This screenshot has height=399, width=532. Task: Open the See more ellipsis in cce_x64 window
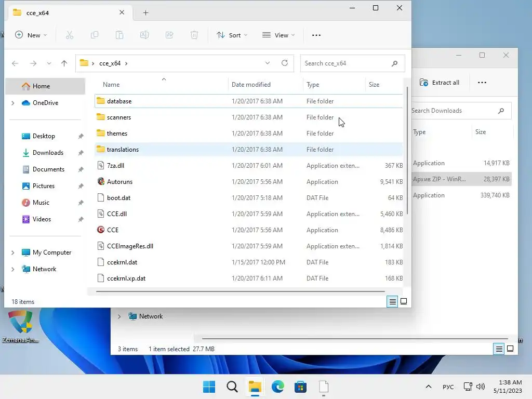[x=316, y=35]
